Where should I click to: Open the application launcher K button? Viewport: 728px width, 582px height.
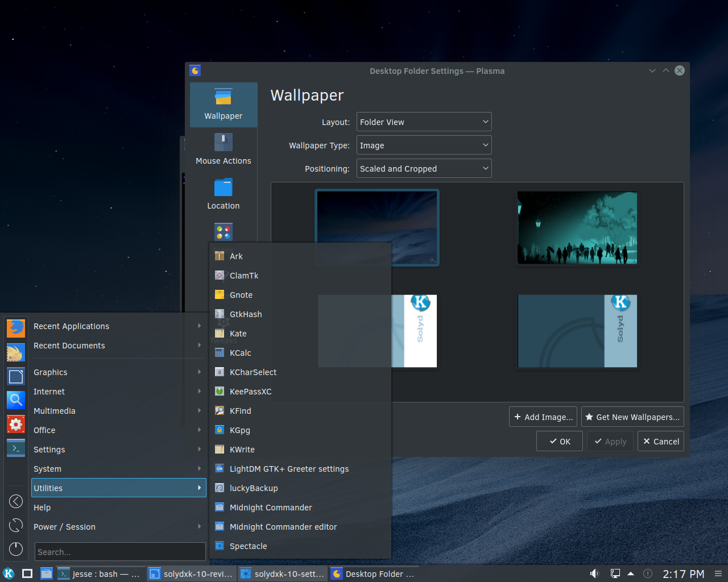pos(9,573)
